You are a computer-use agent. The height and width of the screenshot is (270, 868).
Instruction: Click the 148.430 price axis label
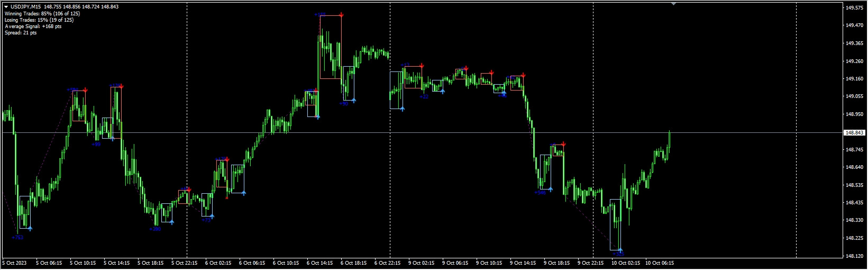point(855,203)
